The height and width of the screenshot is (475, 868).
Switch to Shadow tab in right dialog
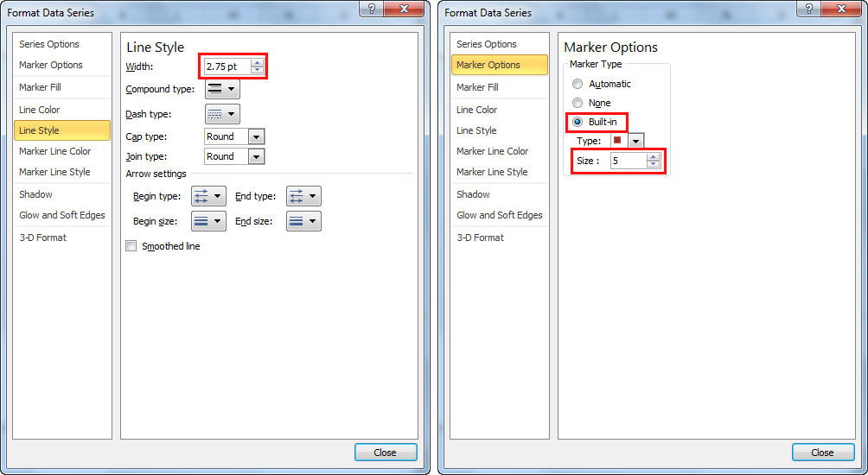(473, 194)
